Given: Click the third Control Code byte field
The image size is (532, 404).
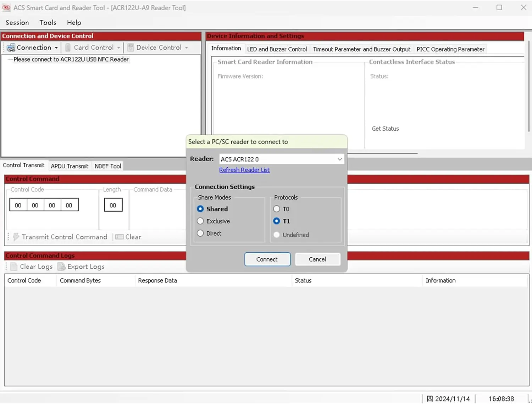Looking at the screenshot, I should click(x=52, y=205).
